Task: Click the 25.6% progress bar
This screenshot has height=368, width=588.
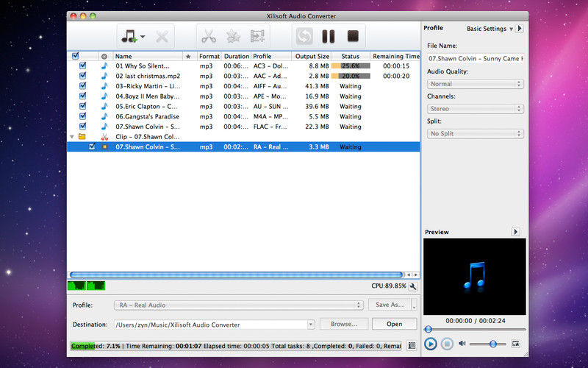Action: click(x=351, y=66)
